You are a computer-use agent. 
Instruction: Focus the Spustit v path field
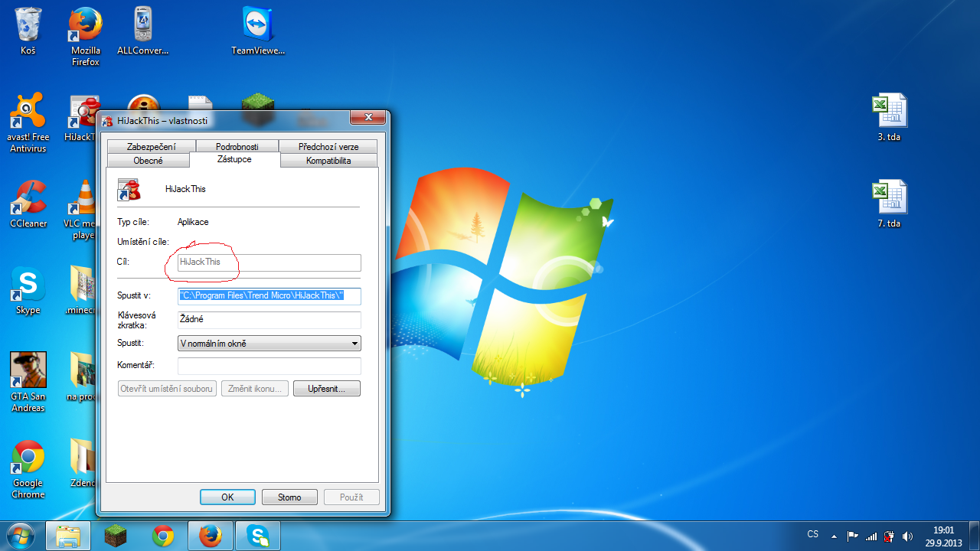(269, 295)
